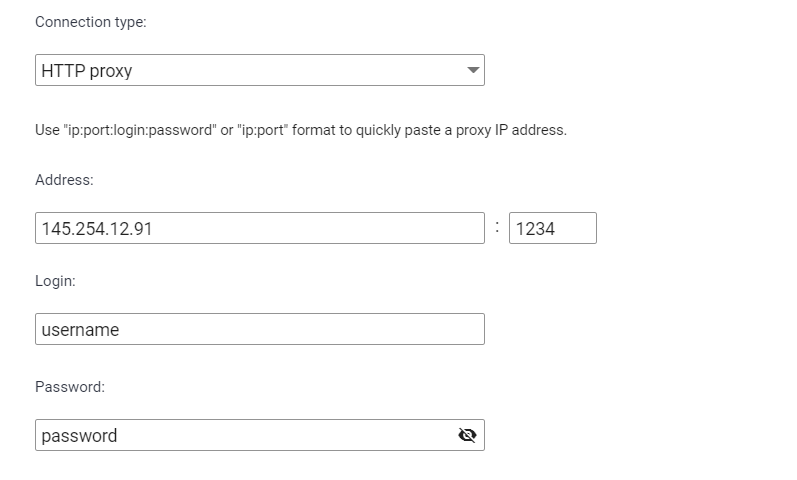Image resolution: width=797 pixels, height=480 pixels.
Task: Focus the proxy Address input field
Action: pyautogui.click(x=260, y=228)
